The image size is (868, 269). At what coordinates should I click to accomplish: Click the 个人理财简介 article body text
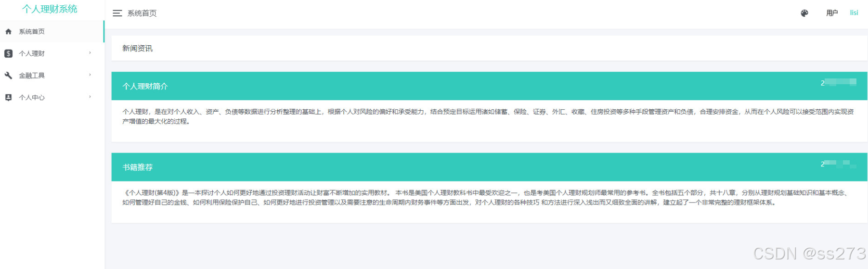point(488,116)
